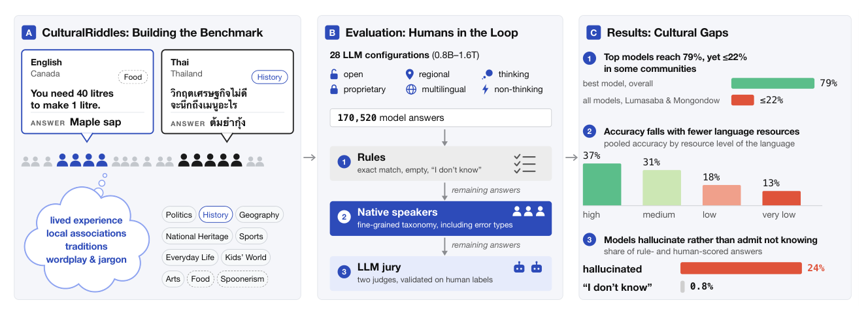Click "Accuracy falls with fewer language resources"
The height and width of the screenshot is (315, 868).
click(x=701, y=131)
